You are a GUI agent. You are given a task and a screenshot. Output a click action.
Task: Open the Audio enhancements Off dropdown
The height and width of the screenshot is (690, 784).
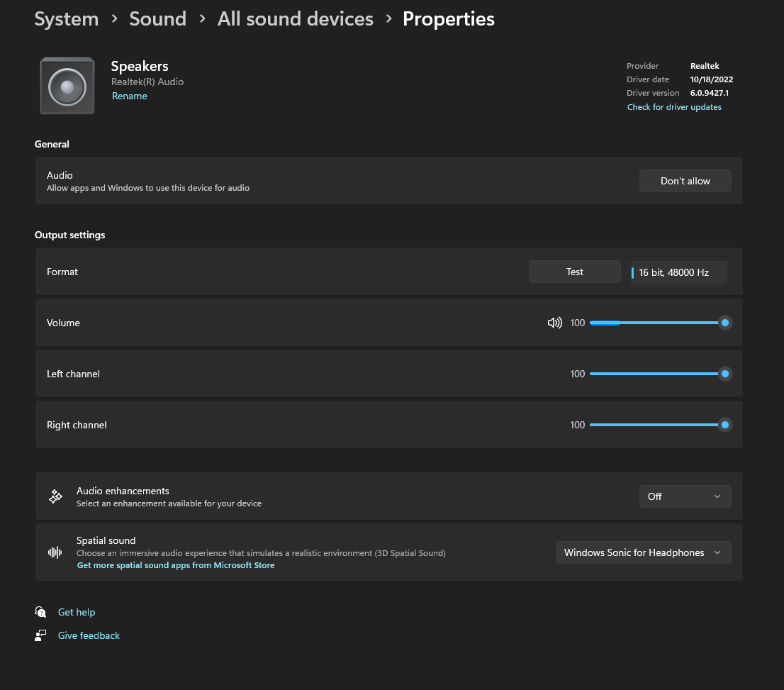(685, 496)
